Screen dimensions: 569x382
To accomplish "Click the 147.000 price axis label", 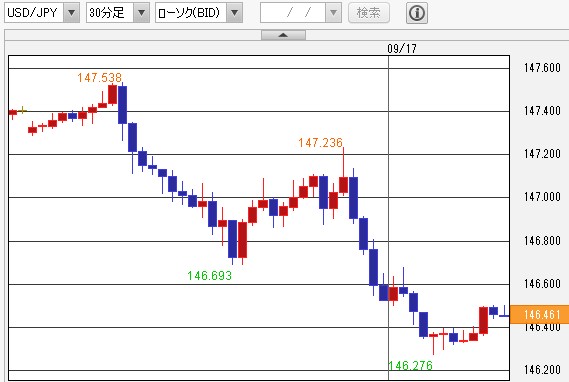I will (x=542, y=197).
